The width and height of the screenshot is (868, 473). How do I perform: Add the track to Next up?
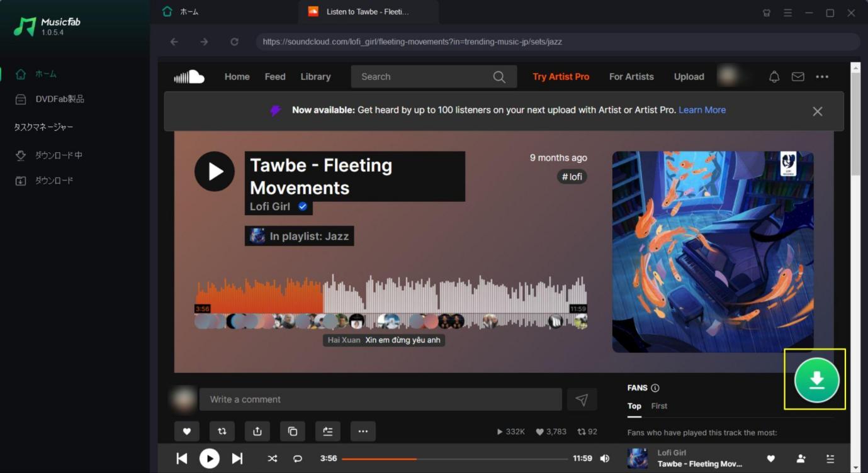[x=328, y=431]
